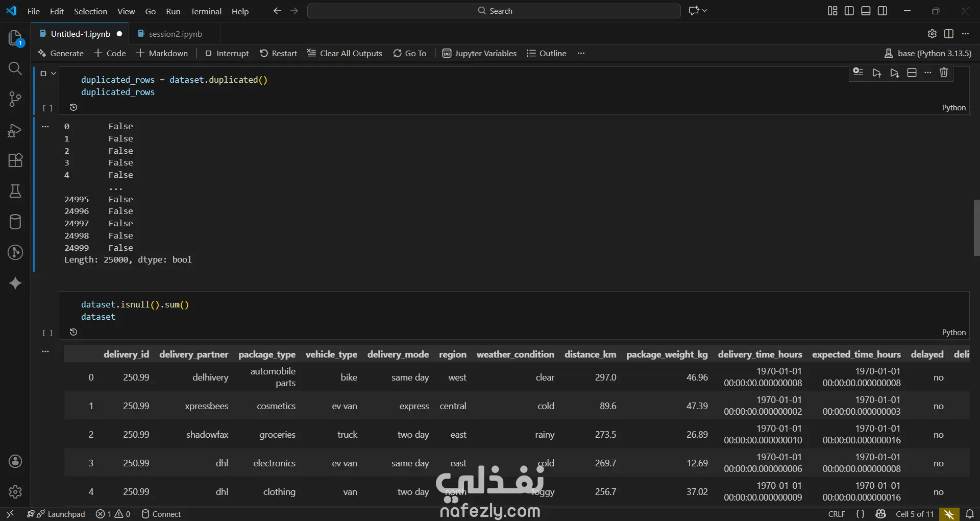
Task: Open the Explorer view in activity bar
Action: [15, 38]
